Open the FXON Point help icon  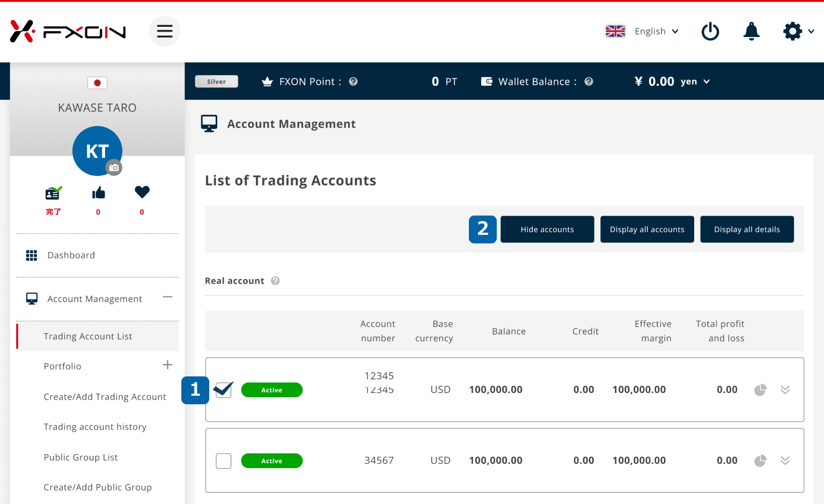pos(353,81)
